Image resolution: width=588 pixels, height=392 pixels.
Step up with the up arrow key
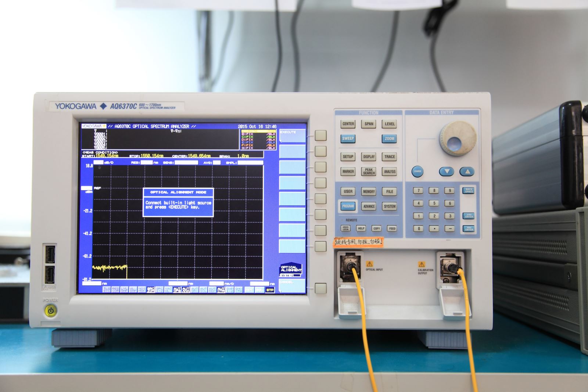tap(467, 172)
